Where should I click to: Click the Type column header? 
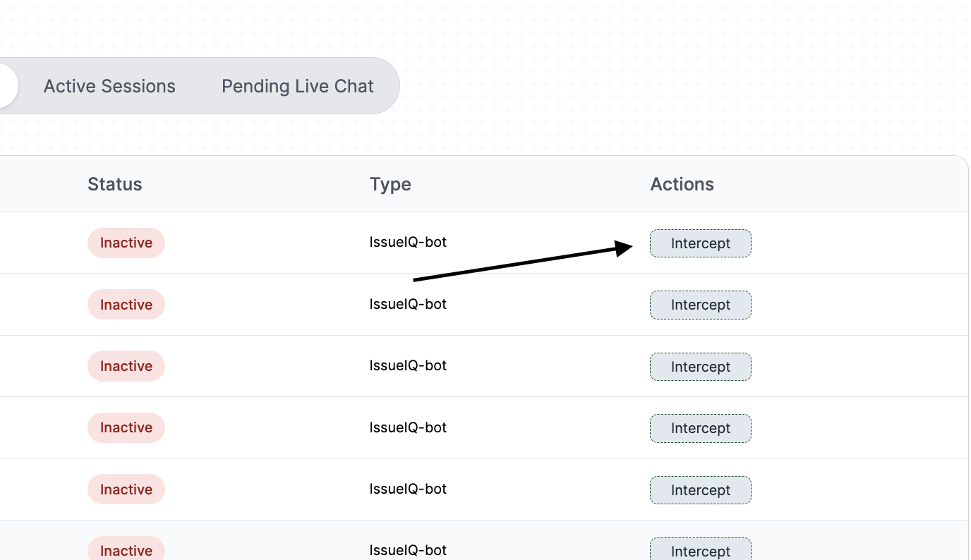coord(390,184)
